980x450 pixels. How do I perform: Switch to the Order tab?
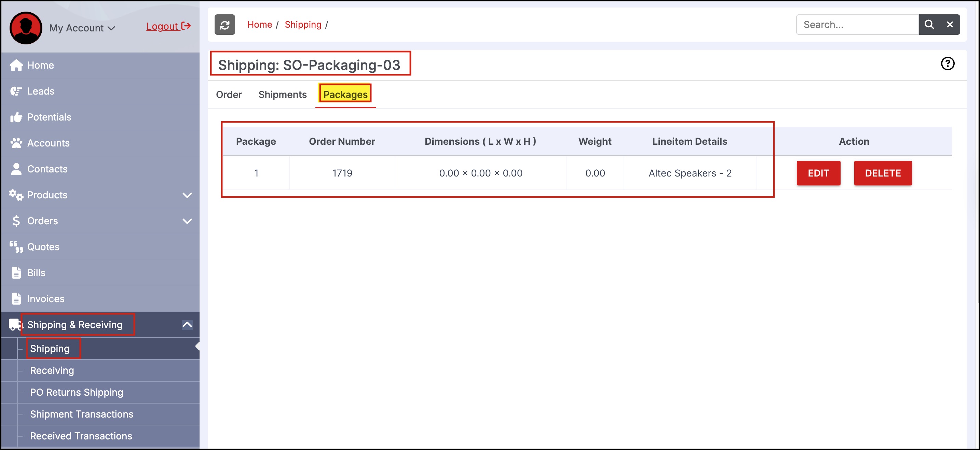coord(229,95)
